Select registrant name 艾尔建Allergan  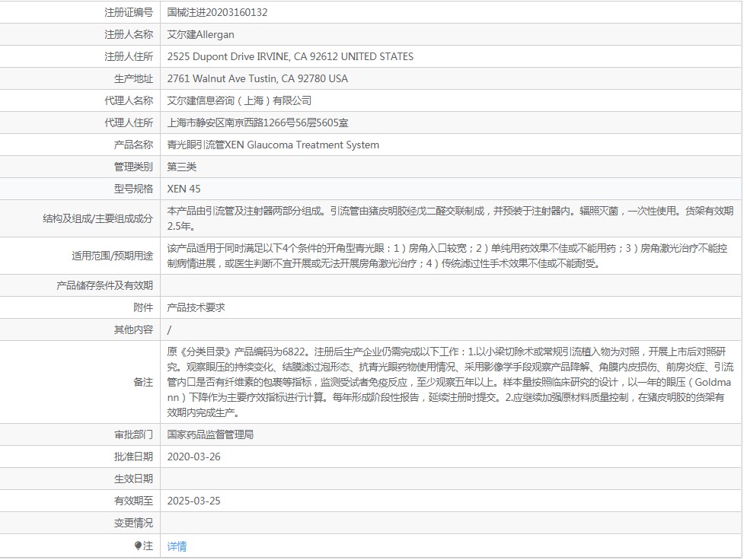tap(200, 34)
